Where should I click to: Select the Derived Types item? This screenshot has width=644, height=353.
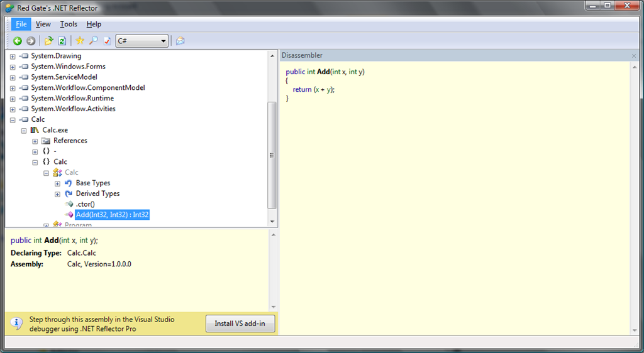coord(97,194)
